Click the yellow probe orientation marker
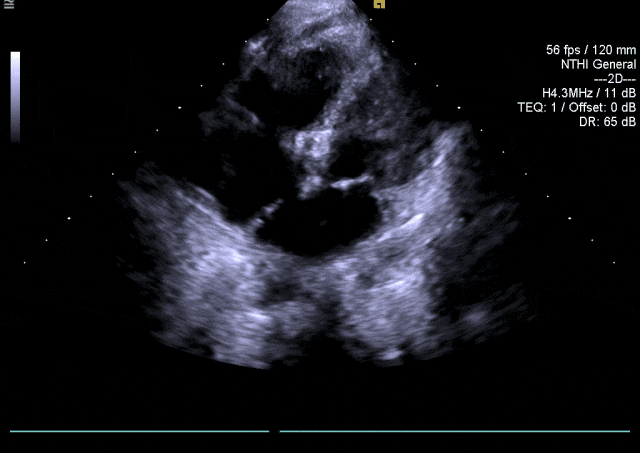The image size is (640, 453). [x=379, y=4]
